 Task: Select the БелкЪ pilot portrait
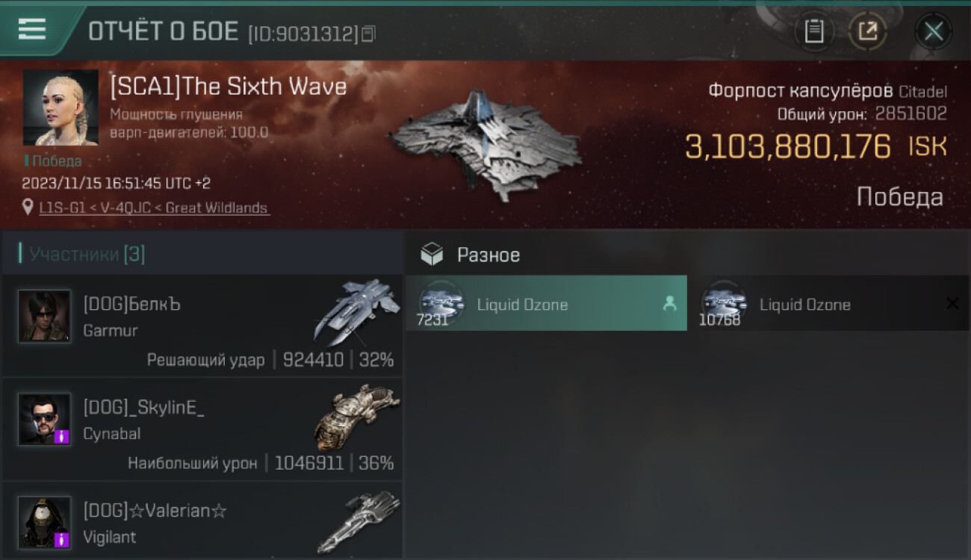(x=44, y=316)
